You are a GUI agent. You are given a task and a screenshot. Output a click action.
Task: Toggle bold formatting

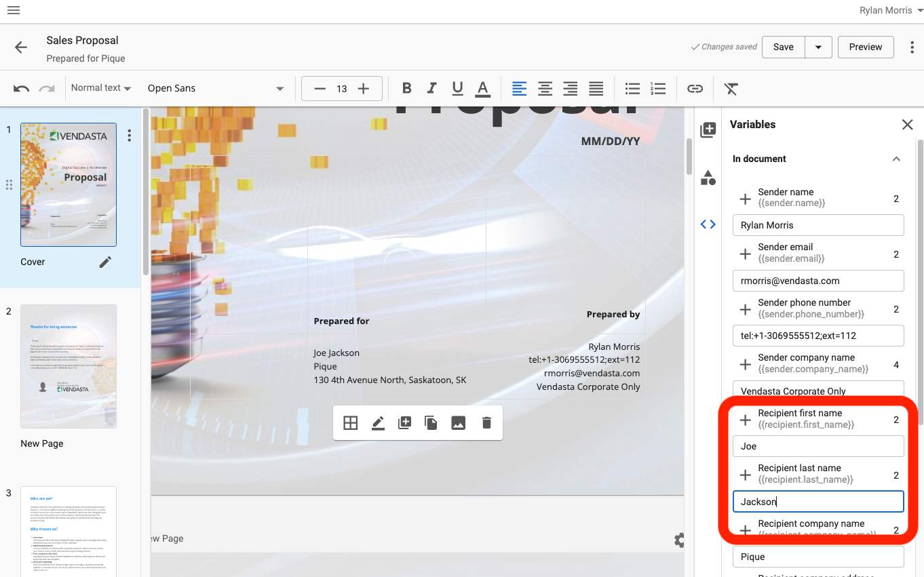tap(407, 88)
